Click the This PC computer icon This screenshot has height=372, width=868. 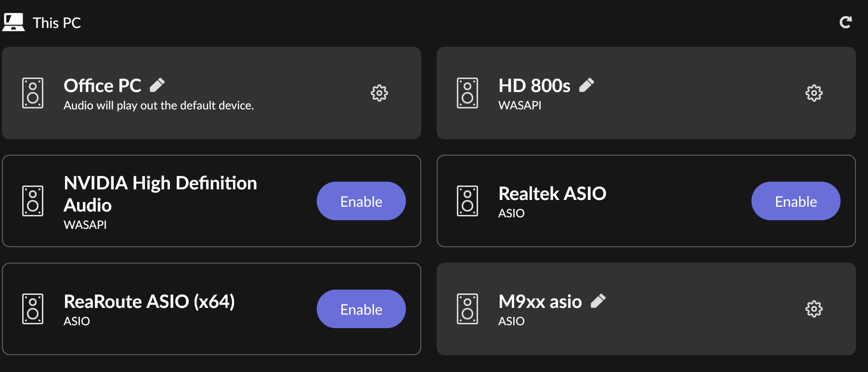[x=13, y=22]
